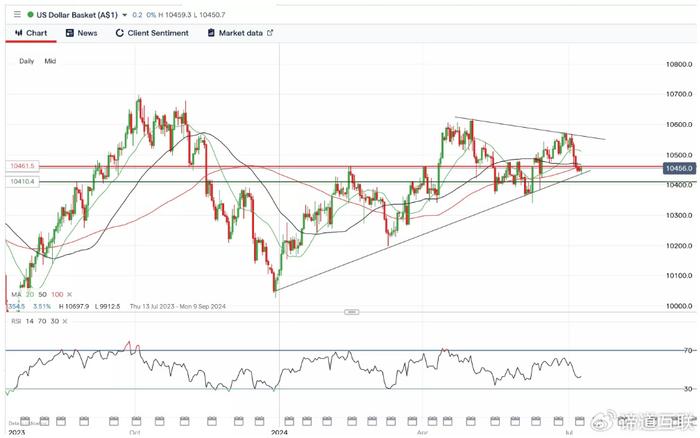Open the calendar event marker nearest Jul
700x438 pixels.
pyautogui.click(x=579, y=421)
